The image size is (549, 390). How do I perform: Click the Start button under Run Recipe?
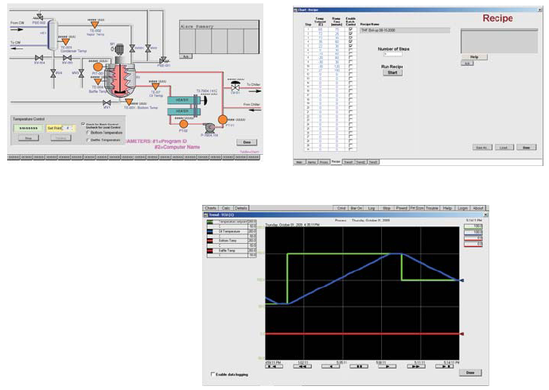[392, 73]
